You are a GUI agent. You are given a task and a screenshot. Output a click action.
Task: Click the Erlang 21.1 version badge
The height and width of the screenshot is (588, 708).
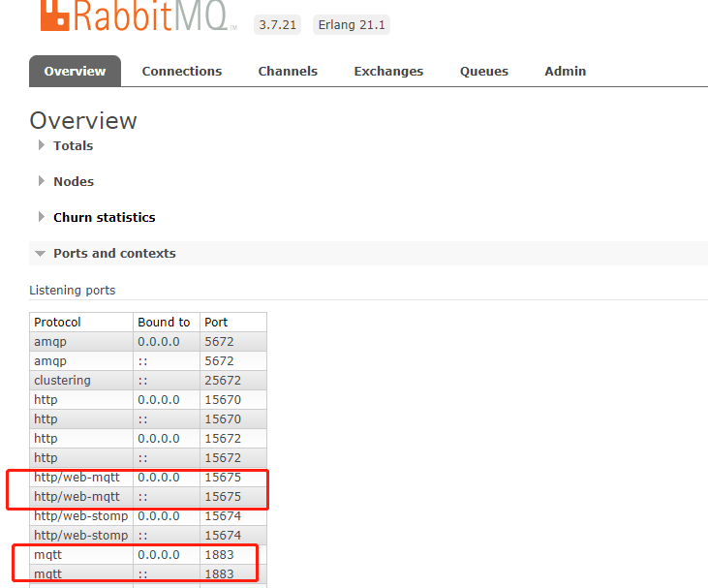click(x=351, y=25)
